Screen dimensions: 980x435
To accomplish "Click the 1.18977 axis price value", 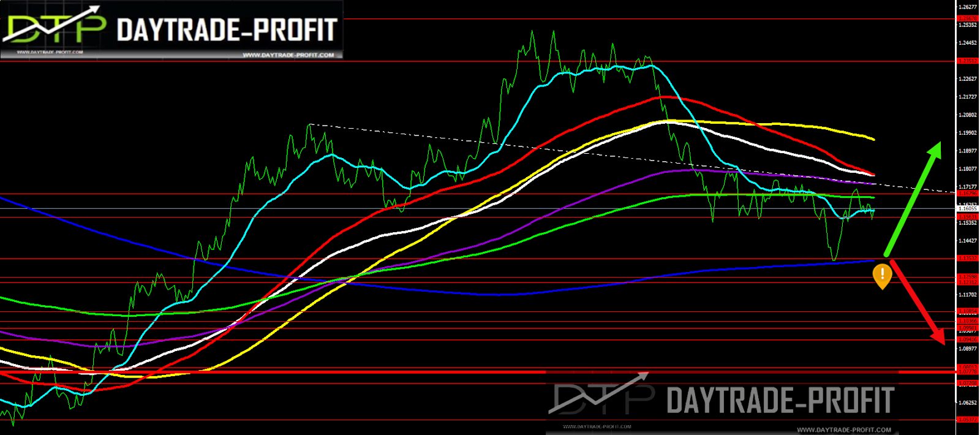I will (x=968, y=151).
